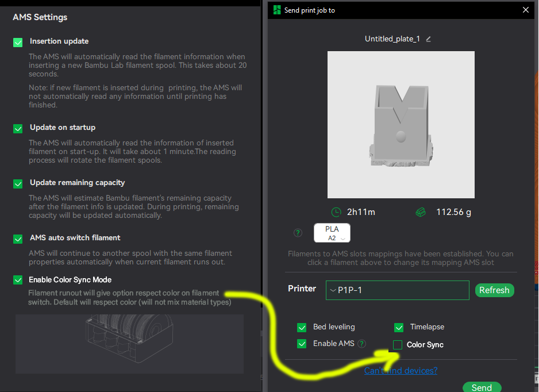
Task: Click the AMS unit illustration image
Action: [x=130, y=344]
